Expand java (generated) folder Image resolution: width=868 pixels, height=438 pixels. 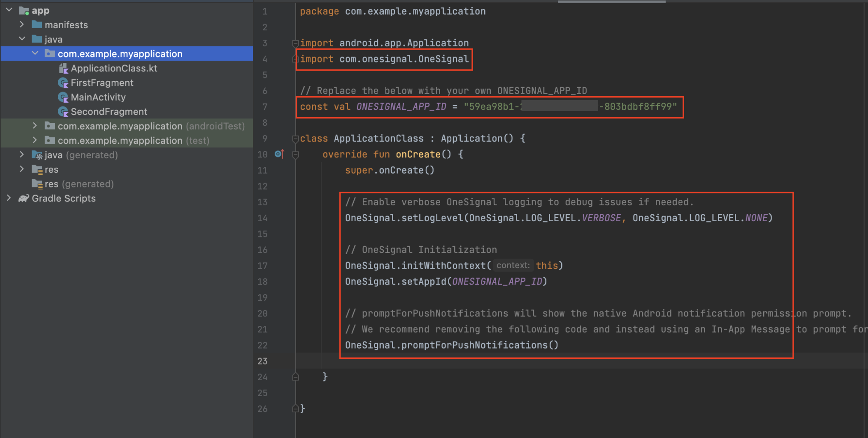[22, 155]
